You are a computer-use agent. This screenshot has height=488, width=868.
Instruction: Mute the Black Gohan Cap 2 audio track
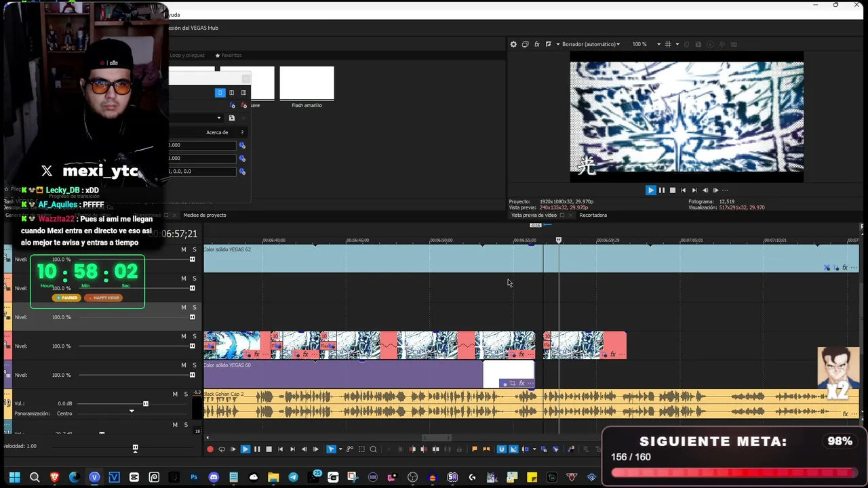click(175, 394)
